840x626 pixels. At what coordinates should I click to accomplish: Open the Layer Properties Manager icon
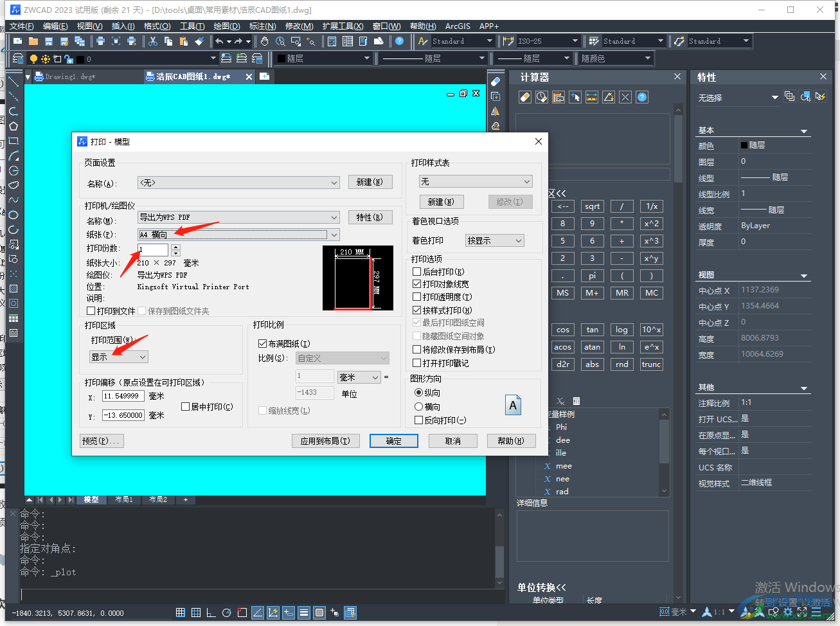click(18, 58)
